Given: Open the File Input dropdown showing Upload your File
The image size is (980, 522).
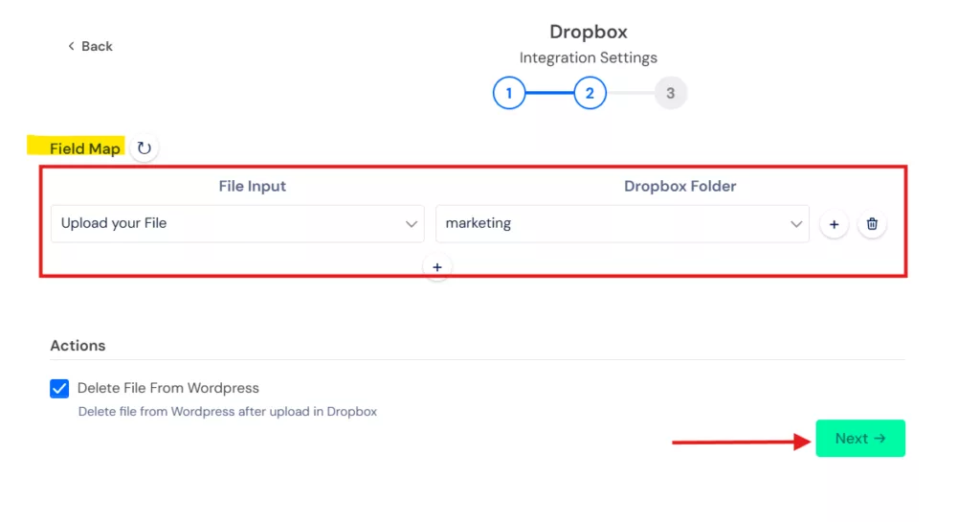Looking at the screenshot, I should 237,224.
